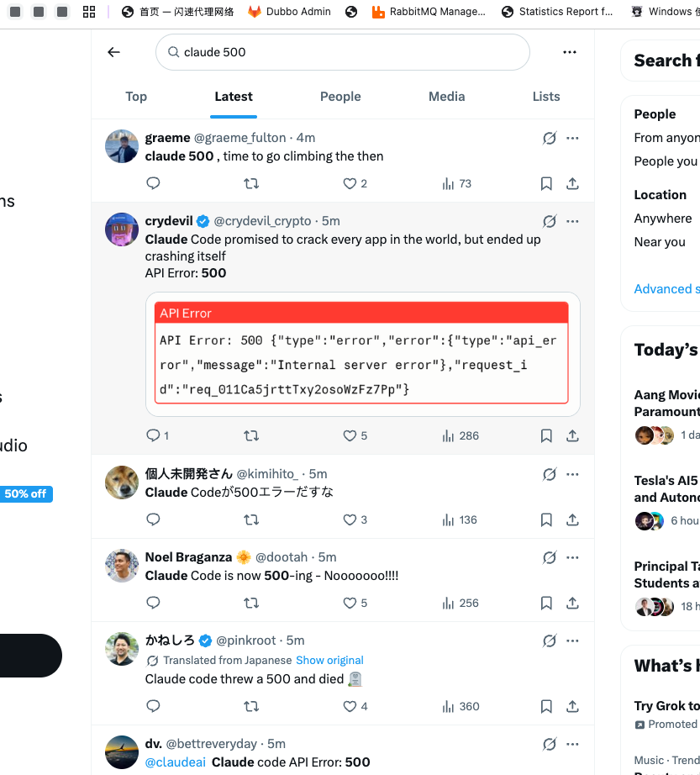The height and width of the screenshot is (775, 700).
Task: Click the back arrow next to search
Action: tap(113, 52)
